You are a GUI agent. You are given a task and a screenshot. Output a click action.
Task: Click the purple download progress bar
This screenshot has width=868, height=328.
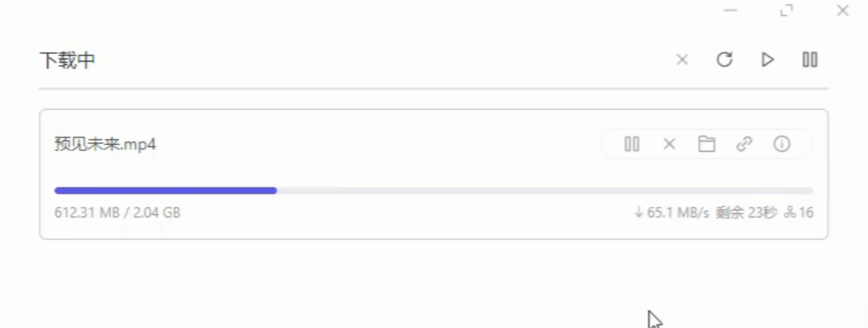tap(165, 191)
